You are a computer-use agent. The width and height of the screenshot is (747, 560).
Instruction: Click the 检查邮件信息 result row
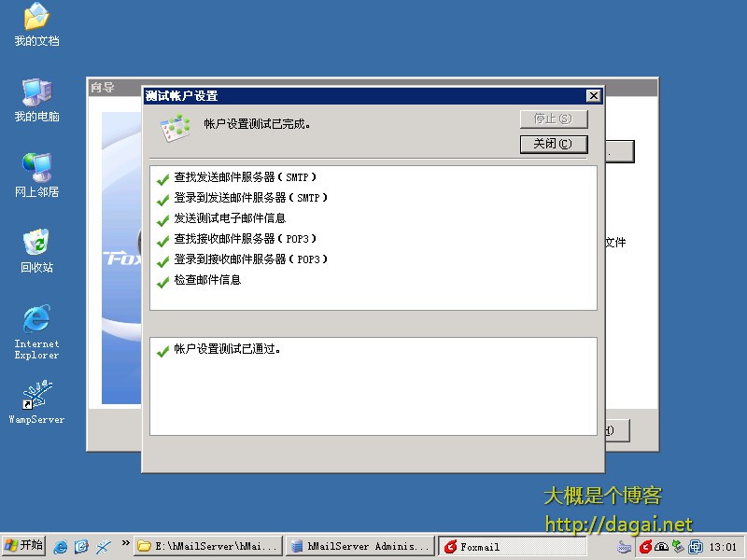click(207, 280)
